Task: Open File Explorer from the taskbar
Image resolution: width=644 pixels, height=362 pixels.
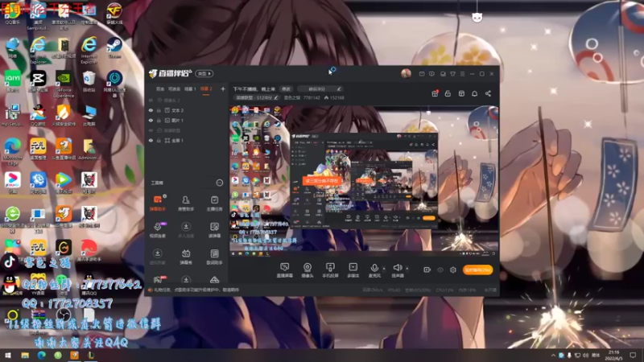Action: click(25, 355)
